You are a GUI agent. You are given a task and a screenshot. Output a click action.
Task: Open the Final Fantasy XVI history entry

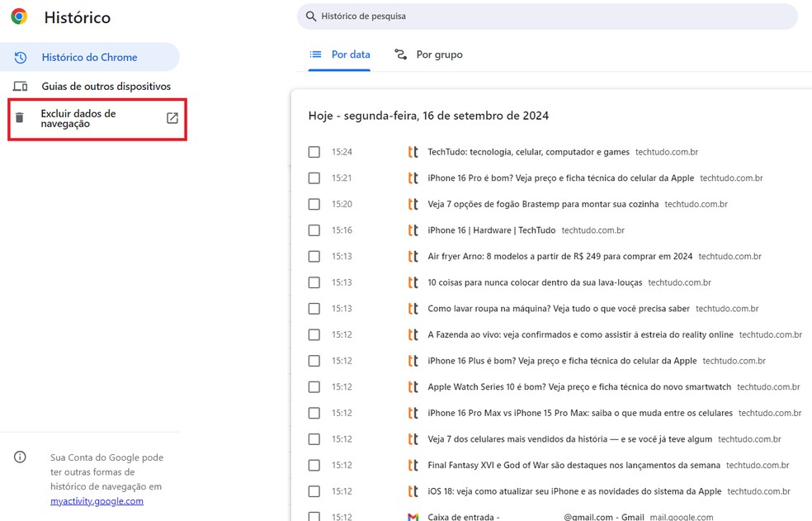click(574, 466)
